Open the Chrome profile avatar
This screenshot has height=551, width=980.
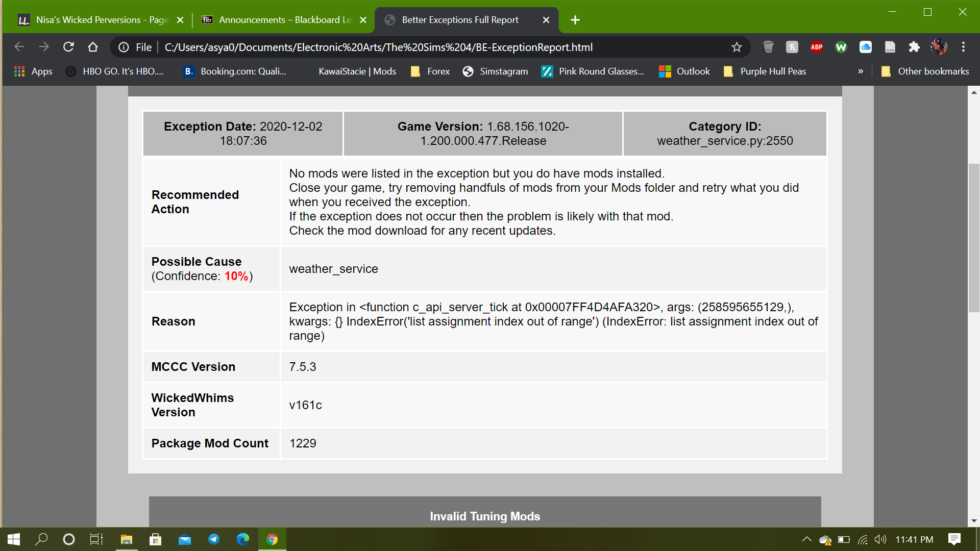pyautogui.click(x=939, y=47)
